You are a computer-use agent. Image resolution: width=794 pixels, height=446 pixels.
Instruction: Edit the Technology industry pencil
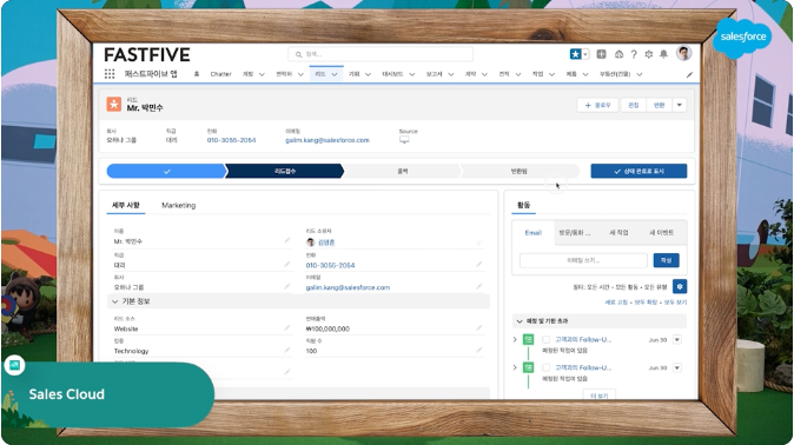[x=287, y=350]
